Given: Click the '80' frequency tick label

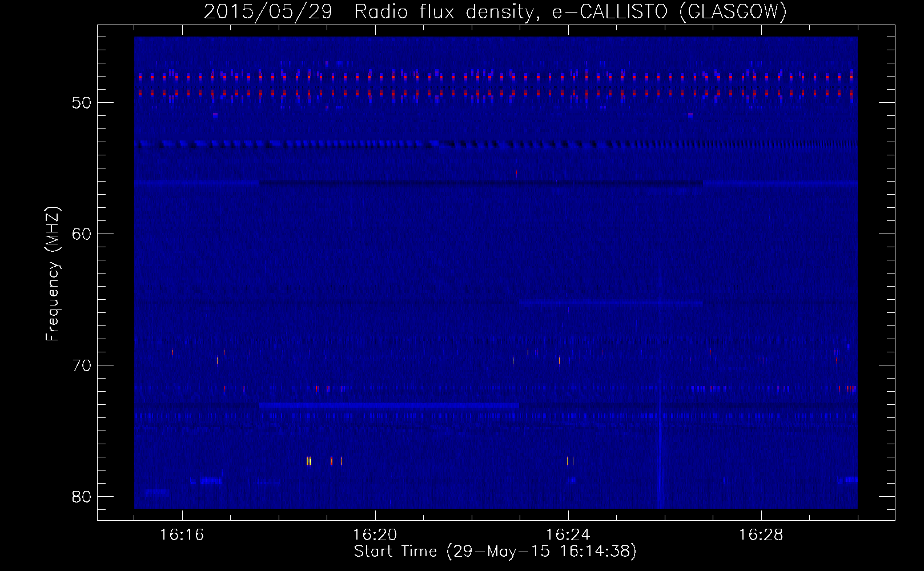Looking at the screenshot, I should 82,497.
